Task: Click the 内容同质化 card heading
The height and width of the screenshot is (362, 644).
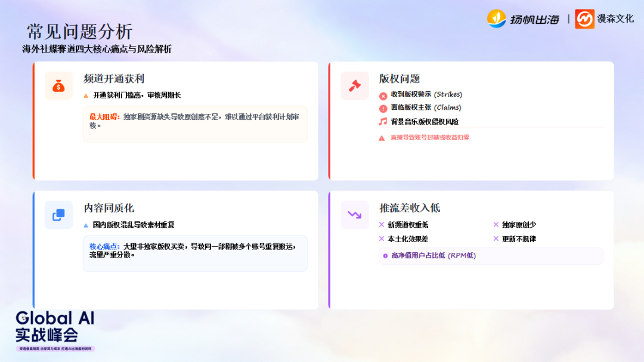Action: tap(109, 208)
